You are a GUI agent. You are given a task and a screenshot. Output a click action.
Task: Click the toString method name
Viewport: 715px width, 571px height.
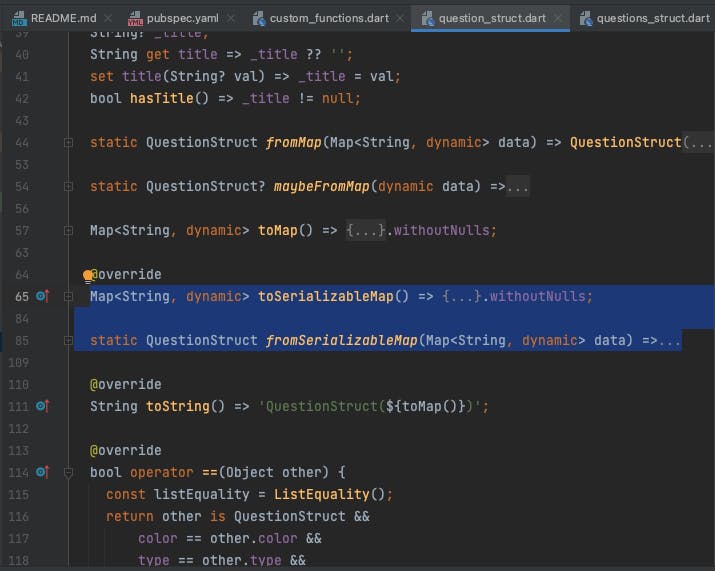point(177,406)
